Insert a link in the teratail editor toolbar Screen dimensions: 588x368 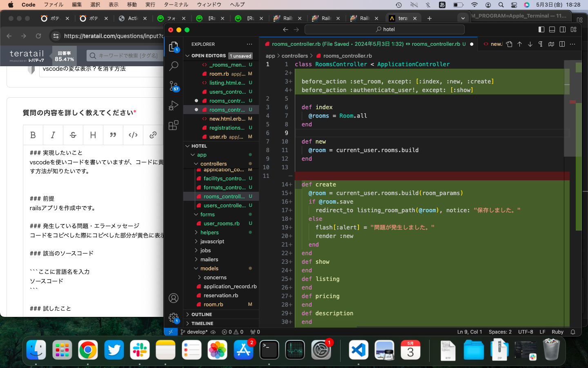153,135
